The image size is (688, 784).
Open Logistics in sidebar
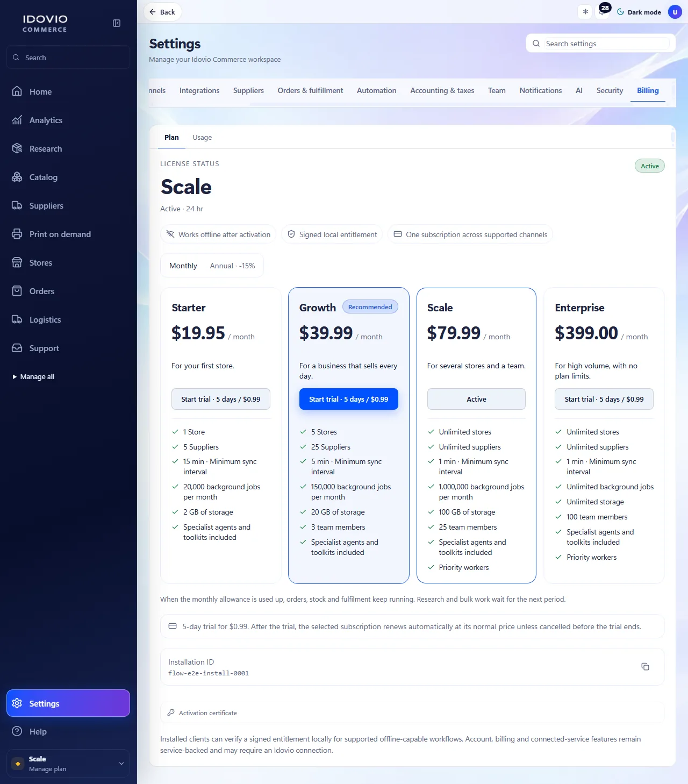click(68, 319)
